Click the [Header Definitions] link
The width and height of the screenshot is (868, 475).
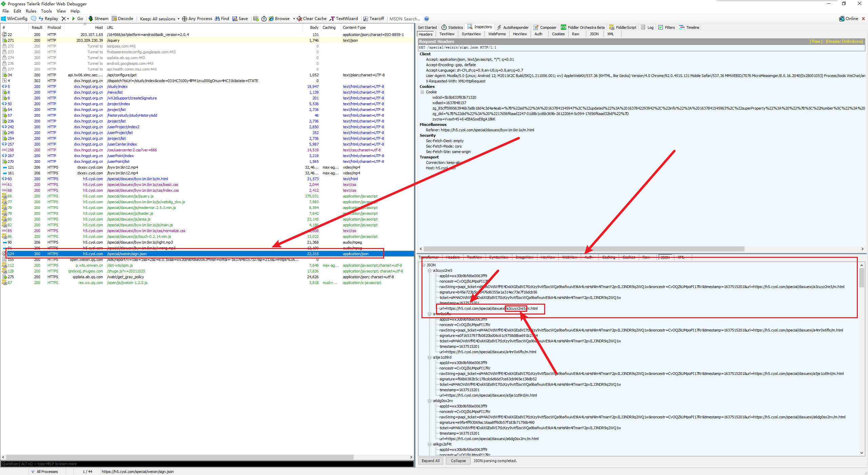[x=844, y=41]
